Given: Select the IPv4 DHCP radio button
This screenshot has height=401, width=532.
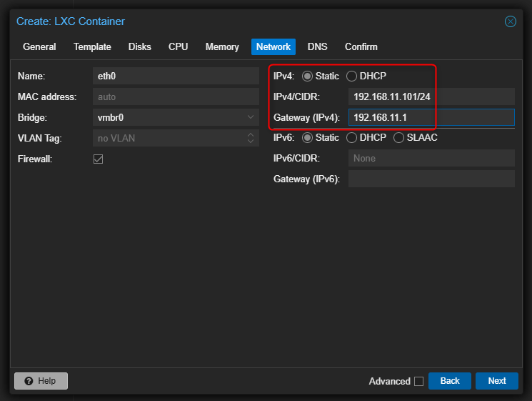Looking at the screenshot, I should 351,76.
